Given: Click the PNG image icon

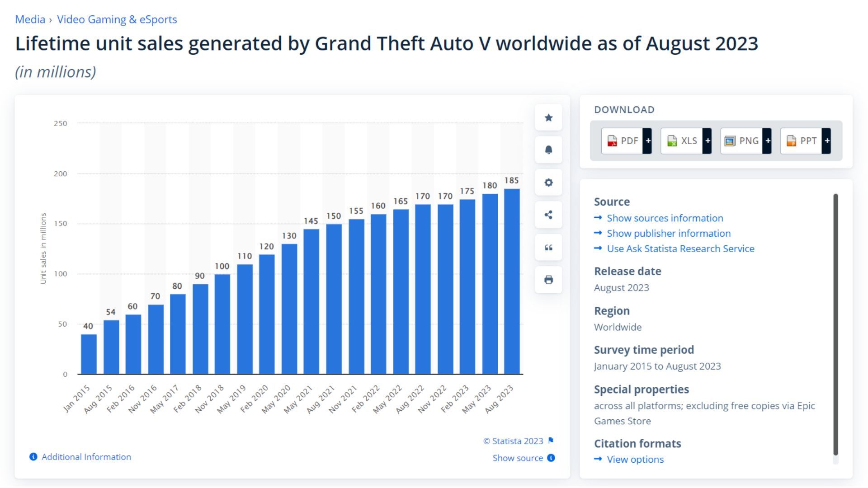Looking at the screenshot, I should [x=730, y=141].
